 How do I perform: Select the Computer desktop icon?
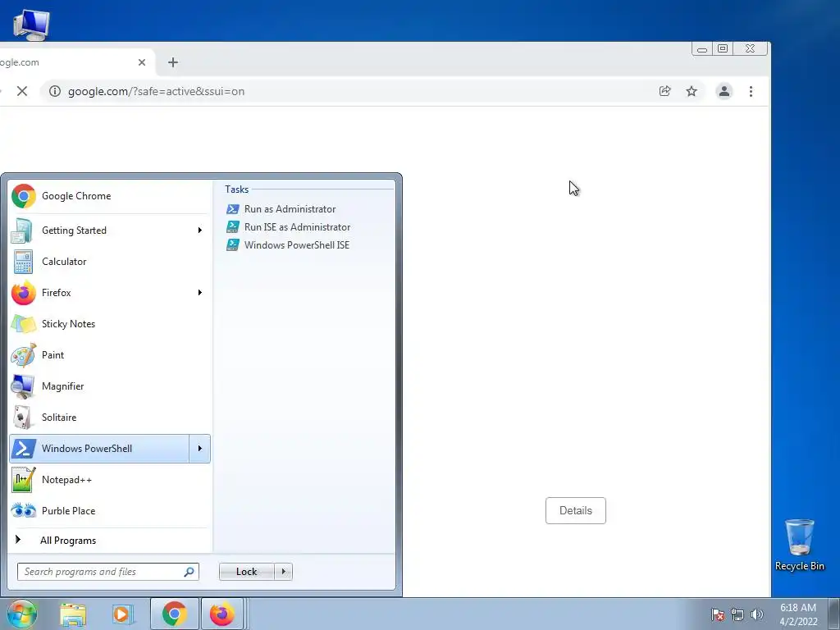click(31, 25)
